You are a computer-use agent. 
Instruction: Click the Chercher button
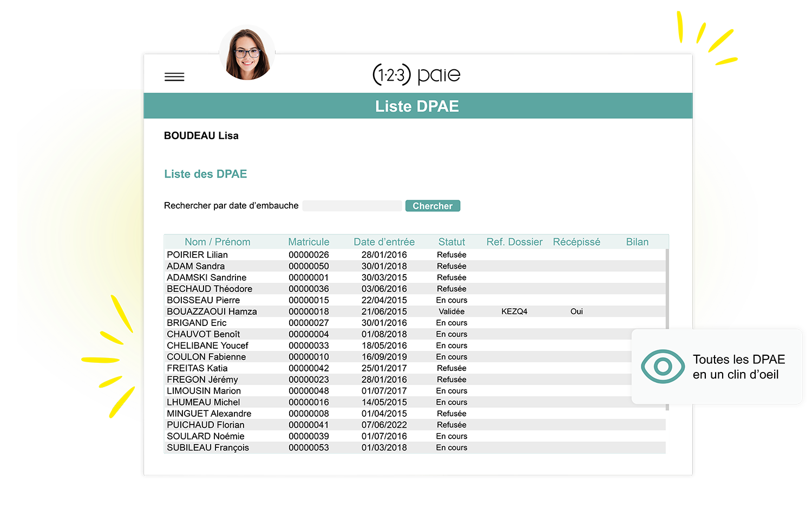point(432,206)
